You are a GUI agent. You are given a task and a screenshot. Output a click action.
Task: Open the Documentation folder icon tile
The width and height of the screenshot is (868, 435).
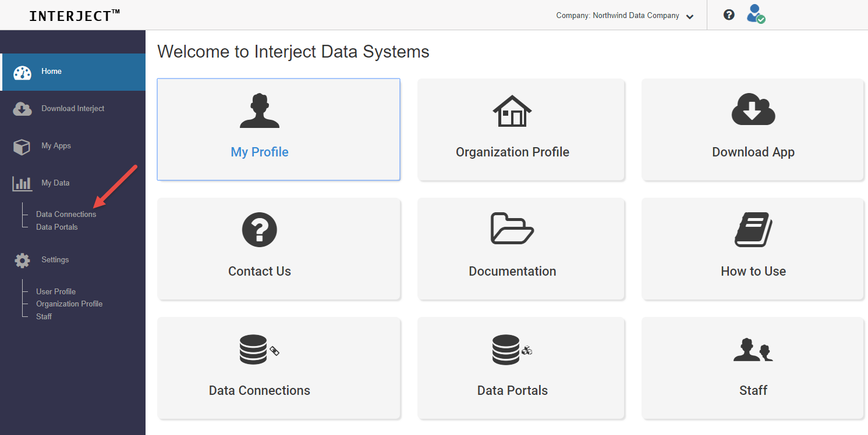[512, 229]
